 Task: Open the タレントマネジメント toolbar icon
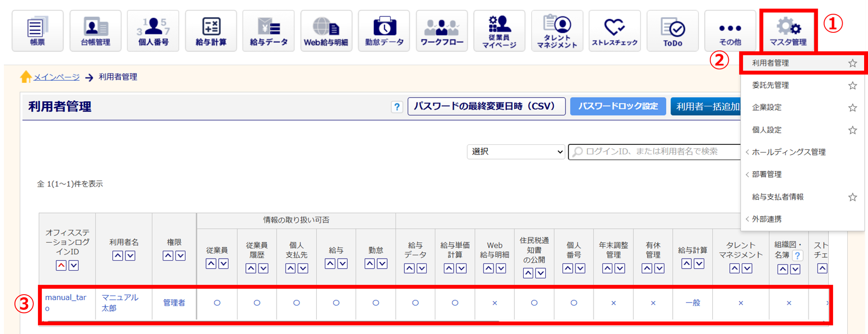click(x=557, y=31)
